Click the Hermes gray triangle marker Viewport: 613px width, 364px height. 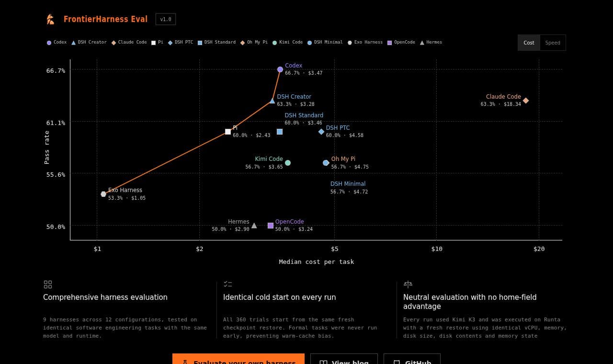(254, 226)
